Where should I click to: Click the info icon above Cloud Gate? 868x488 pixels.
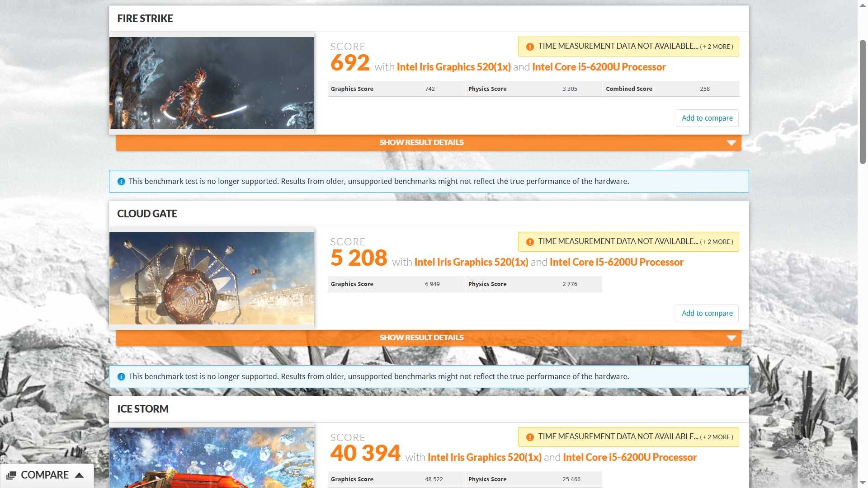121,181
